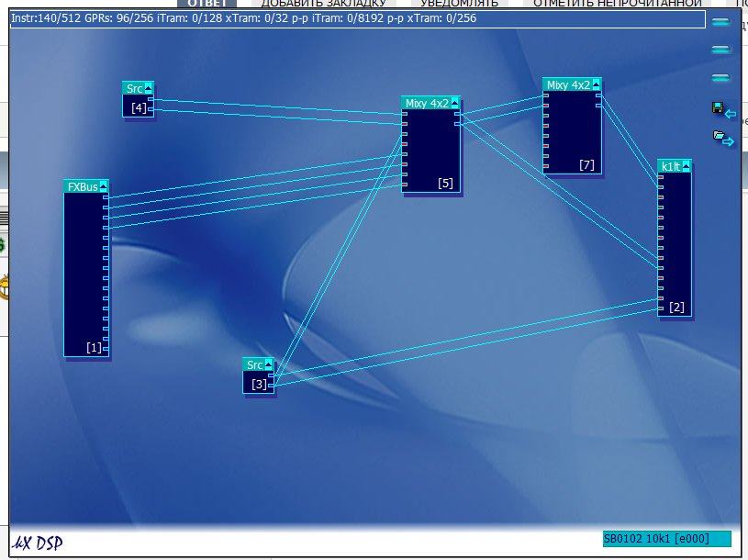
Task: Select the FXBus plugin title bar
Action: click(82, 186)
